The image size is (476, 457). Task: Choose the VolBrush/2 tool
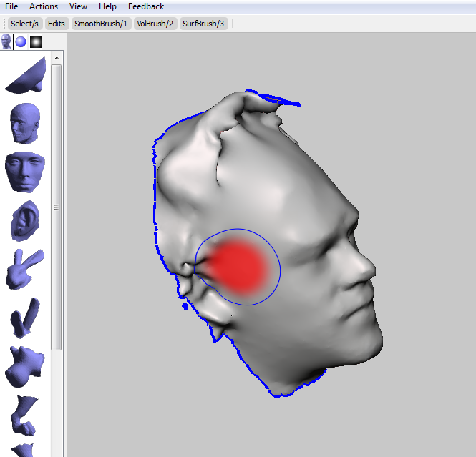155,24
